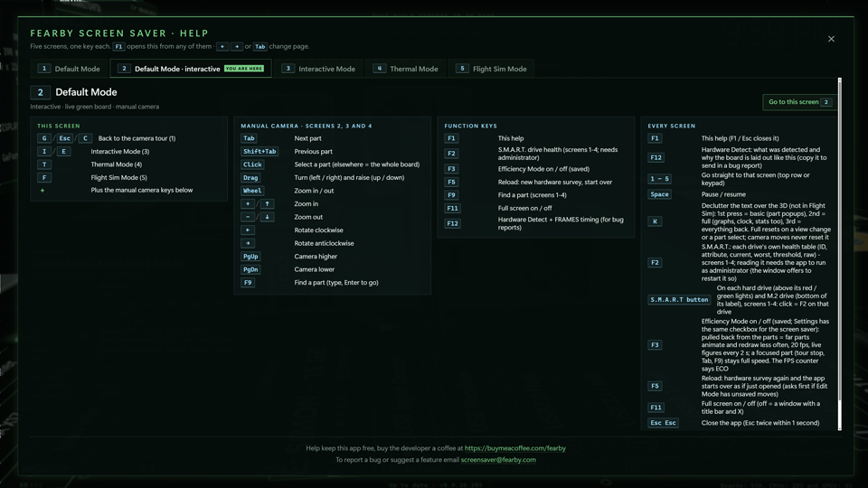This screenshot has width=868, height=488.
Task: Click the down arrow key beside Zoom out
Action: pyautogui.click(x=267, y=217)
